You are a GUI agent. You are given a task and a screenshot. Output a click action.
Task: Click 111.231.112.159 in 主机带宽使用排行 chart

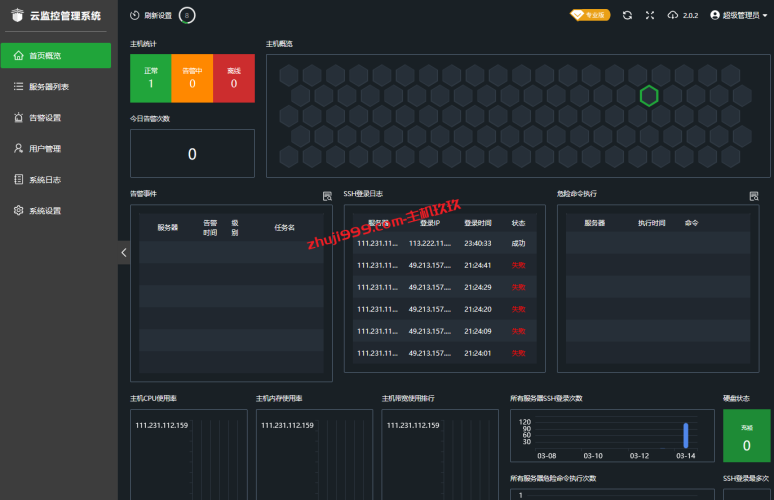click(x=413, y=425)
